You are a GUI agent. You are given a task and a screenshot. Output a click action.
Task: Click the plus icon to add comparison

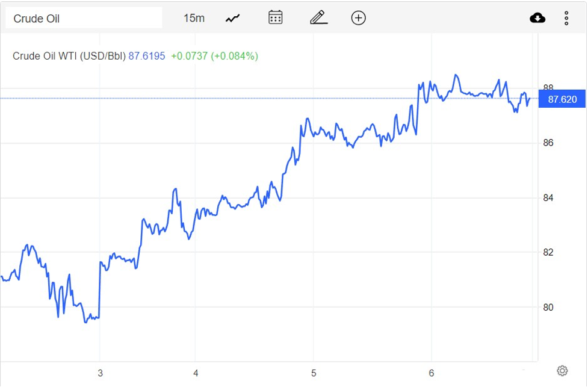[x=358, y=18]
